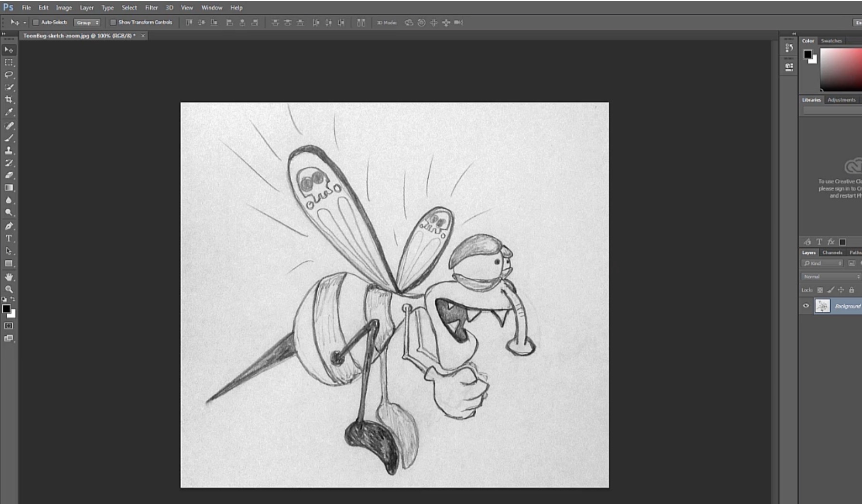The width and height of the screenshot is (862, 504).
Task: Click the foreground color swatch
Action: 6,309
